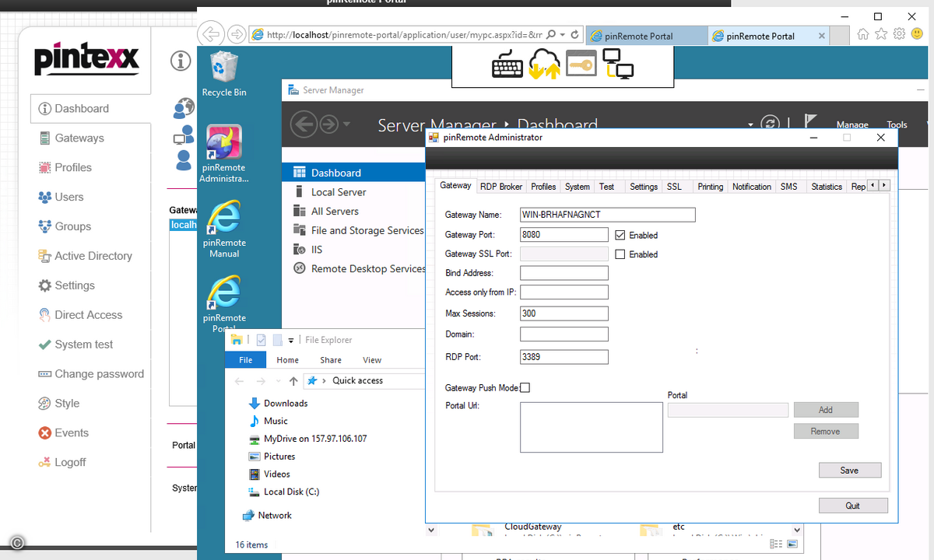Click the IE home icon

[x=862, y=34]
